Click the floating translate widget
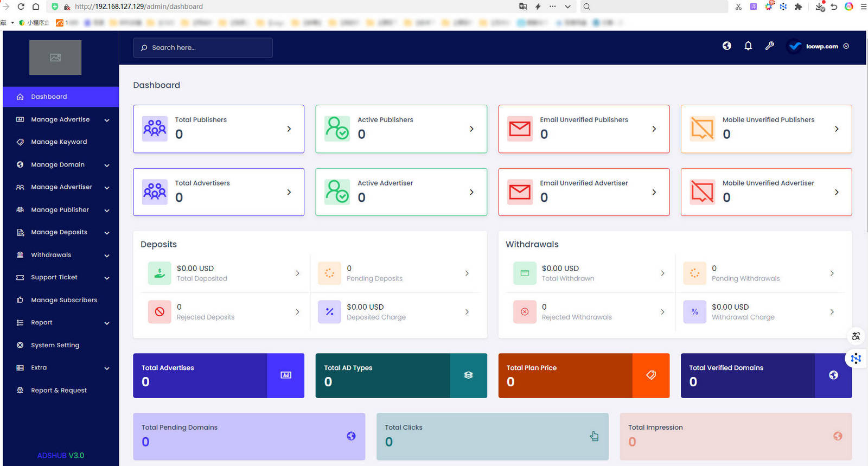The height and width of the screenshot is (466, 868). pos(856,336)
